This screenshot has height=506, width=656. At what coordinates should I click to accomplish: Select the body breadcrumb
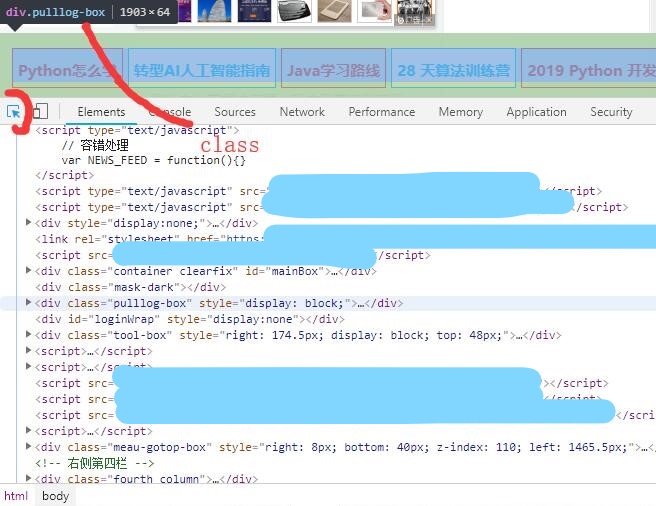coord(55,496)
